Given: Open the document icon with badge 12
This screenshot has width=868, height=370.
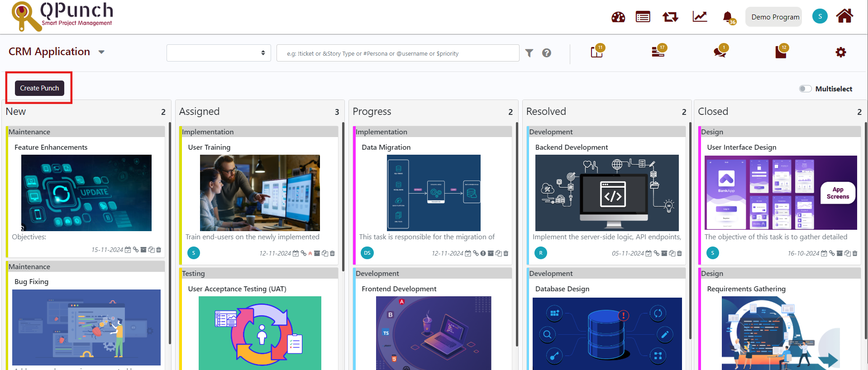Looking at the screenshot, I should (x=782, y=51).
